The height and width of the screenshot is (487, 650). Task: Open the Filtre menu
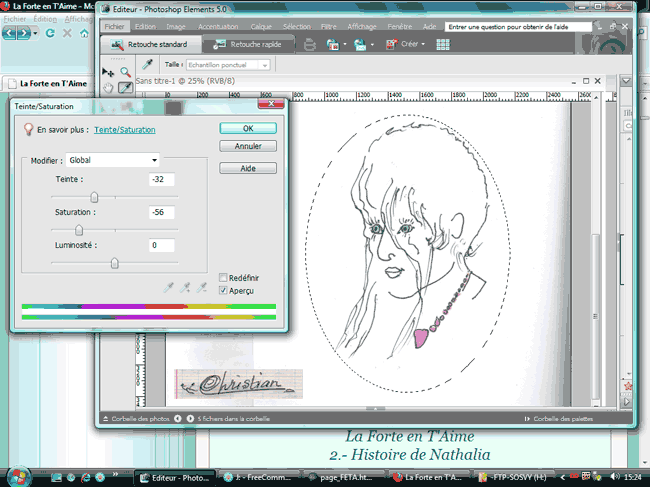point(329,27)
